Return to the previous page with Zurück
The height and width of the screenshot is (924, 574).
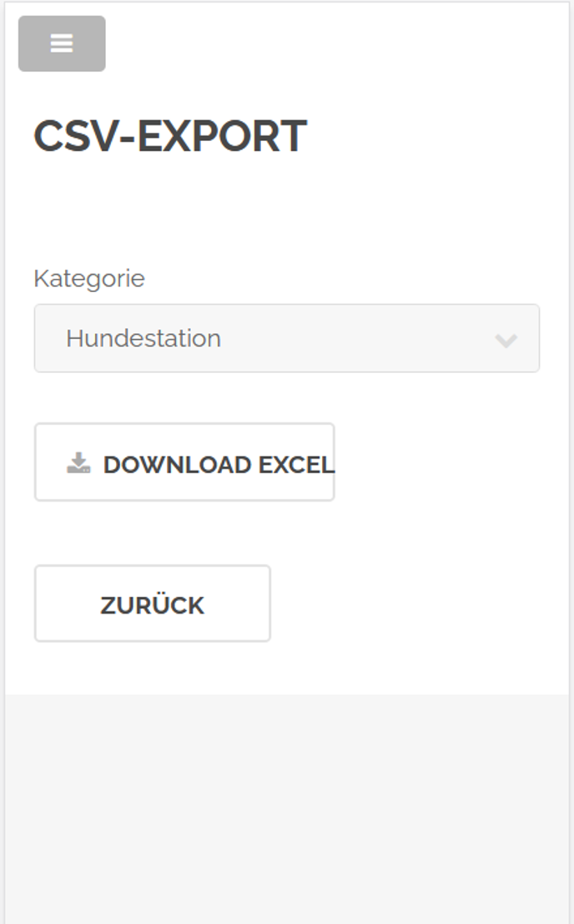pyautogui.click(x=152, y=603)
